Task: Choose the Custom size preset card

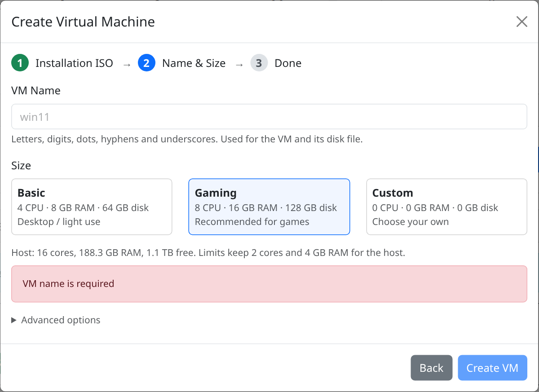Action: click(446, 207)
